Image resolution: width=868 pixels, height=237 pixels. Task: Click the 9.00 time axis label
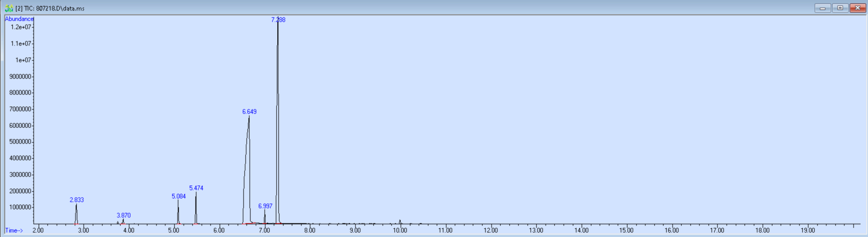[355, 230]
